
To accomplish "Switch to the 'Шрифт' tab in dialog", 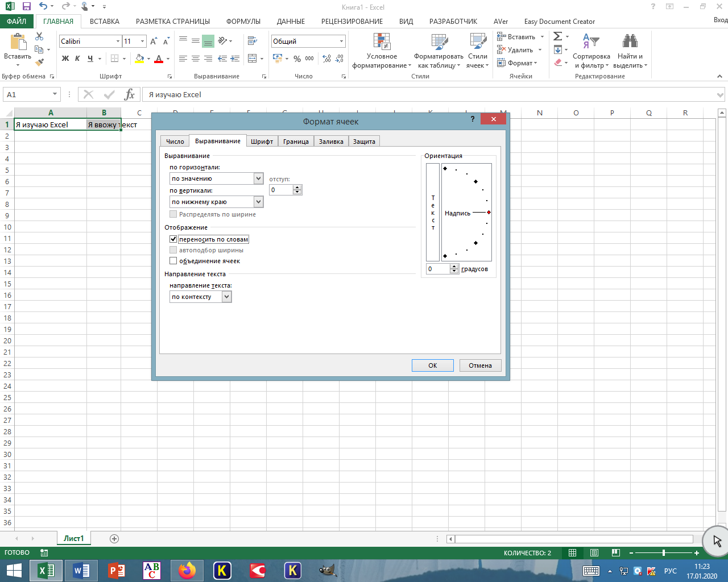I will 262,142.
